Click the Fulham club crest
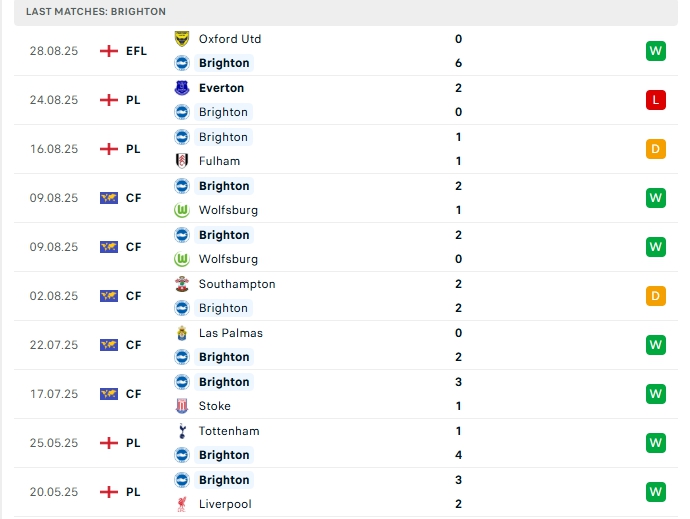 click(x=182, y=161)
